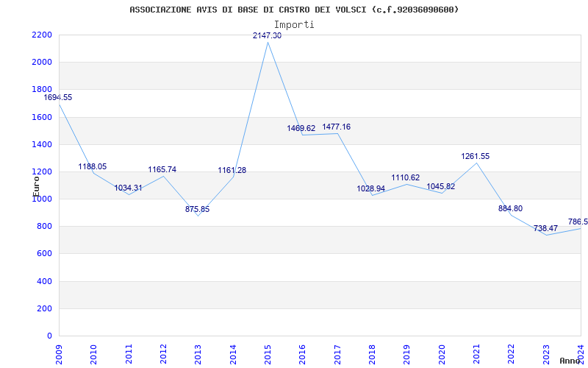Click the data label 1694.55
This screenshot has height=368, width=588.
click(x=58, y=98)
